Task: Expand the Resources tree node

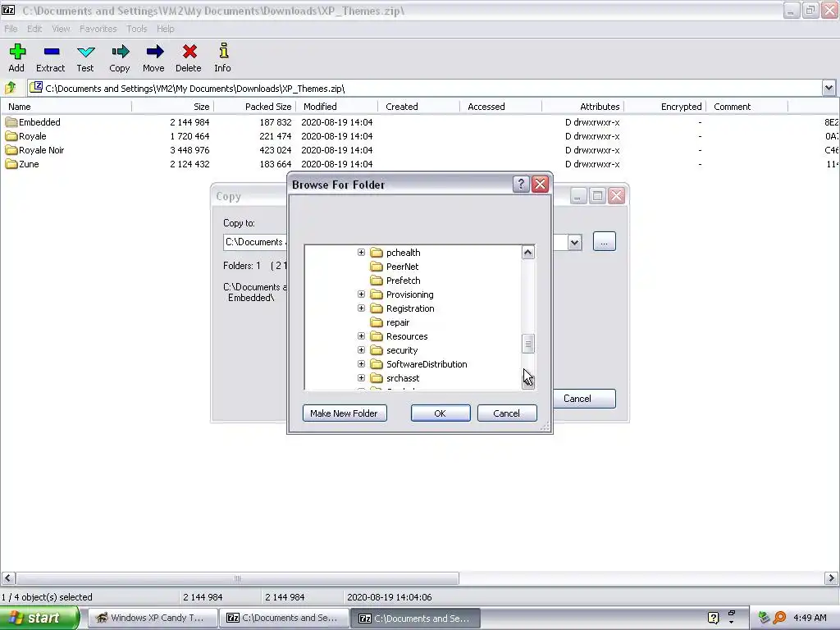Action: pos(361,336)
